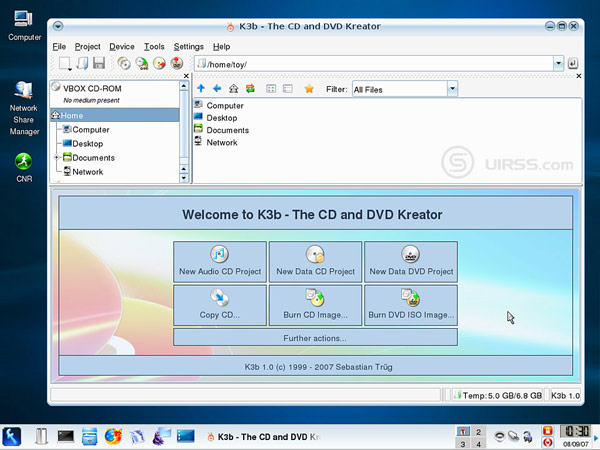The width and height of the screenshot is (600, 450).
Task: Click the Save floppy disk toolbar icon
Action: (x=99, y=64)
